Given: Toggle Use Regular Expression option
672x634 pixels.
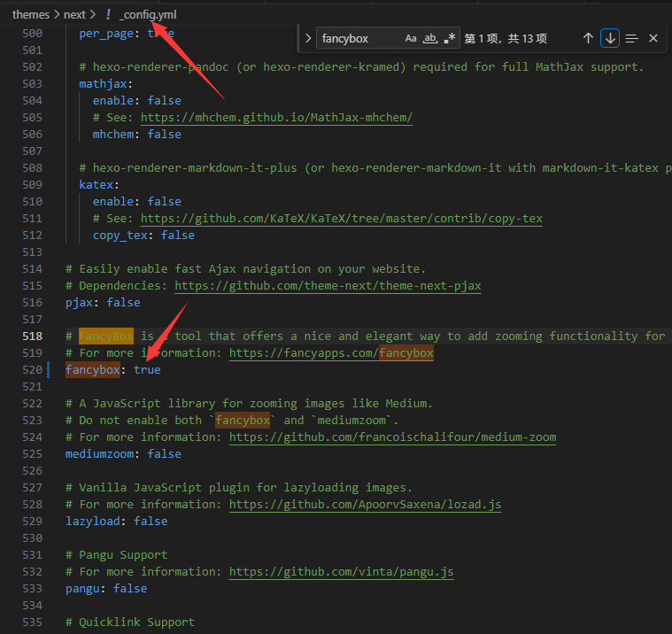Looking at the screenshot, I should coord(449,39).
